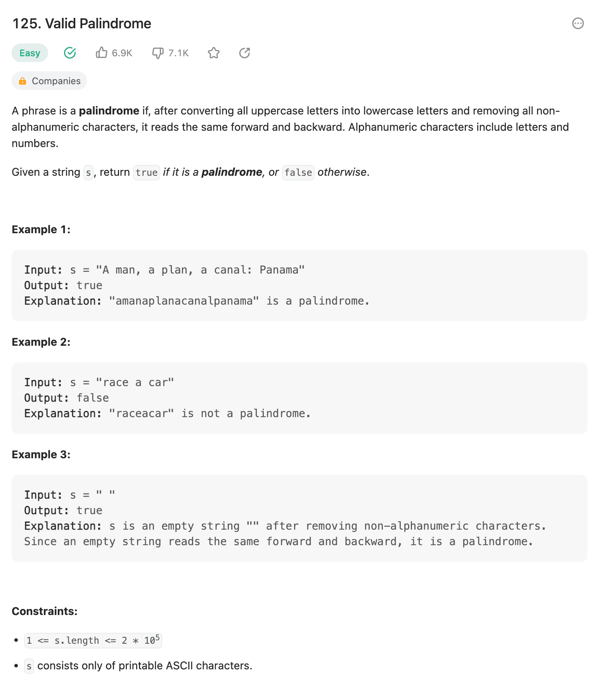Click the bold word palindrome in the description

tap(109, 111)
